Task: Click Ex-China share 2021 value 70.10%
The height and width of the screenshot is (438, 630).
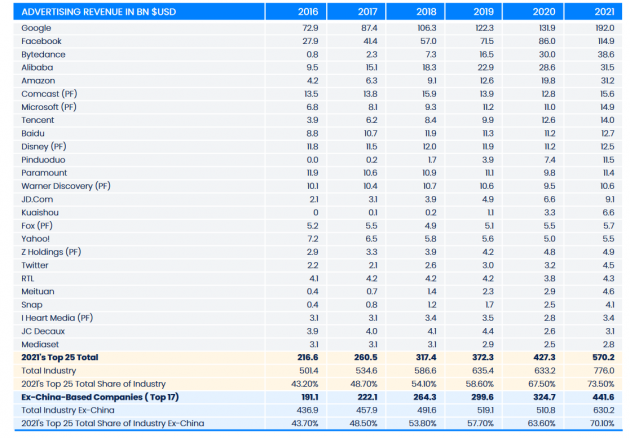Action: coord(602,423)
